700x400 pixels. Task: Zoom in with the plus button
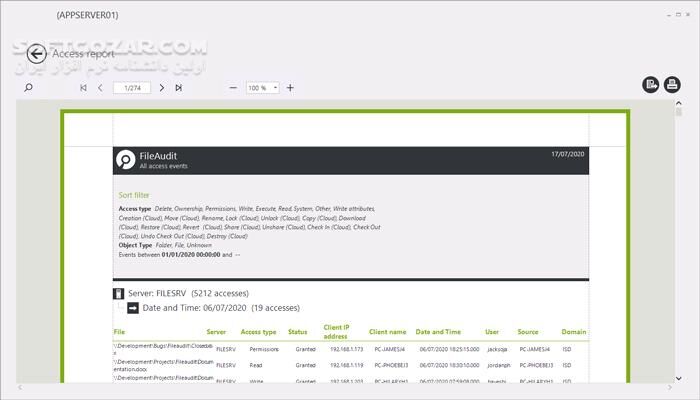(290, 88)
